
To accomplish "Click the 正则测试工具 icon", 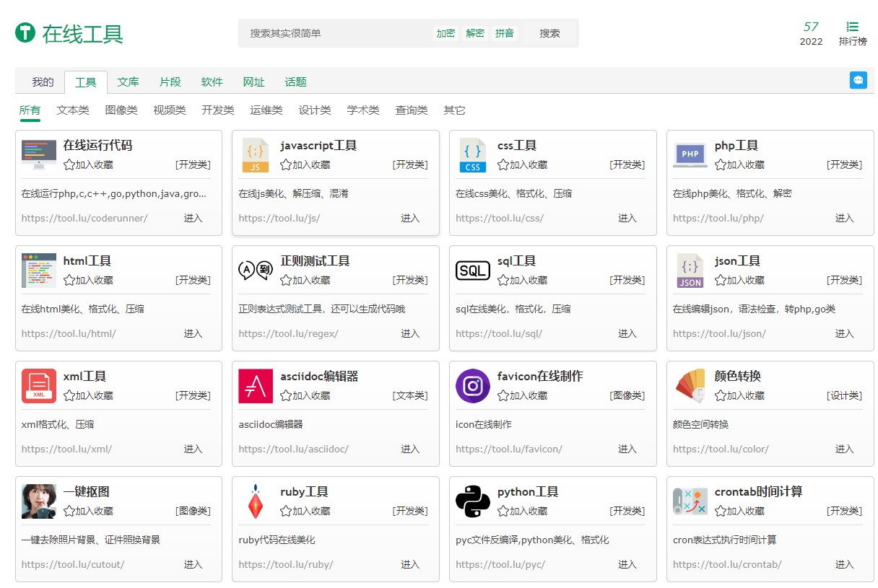I will click(x=256, y=271).
